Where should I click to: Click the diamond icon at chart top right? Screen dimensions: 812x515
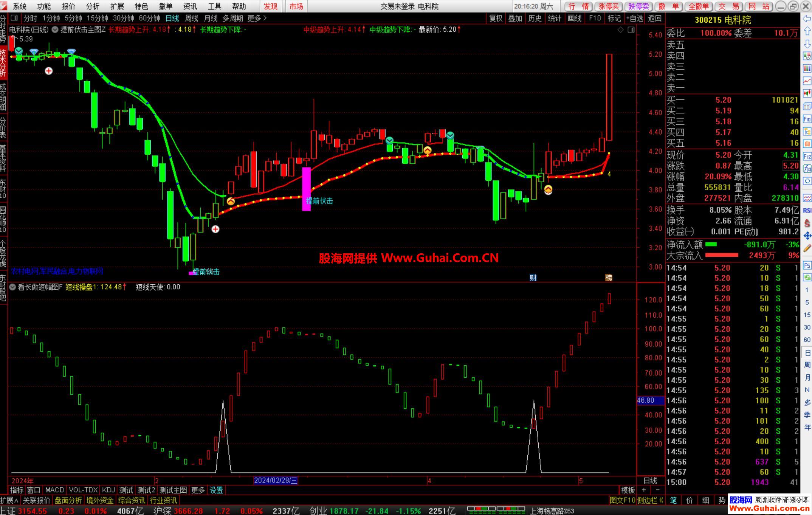pyautogui.click(x=620, y=29)
